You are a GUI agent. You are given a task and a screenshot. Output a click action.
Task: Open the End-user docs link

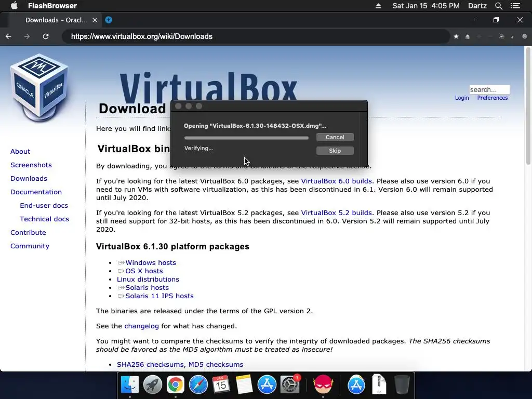click(x=44, y=206)
